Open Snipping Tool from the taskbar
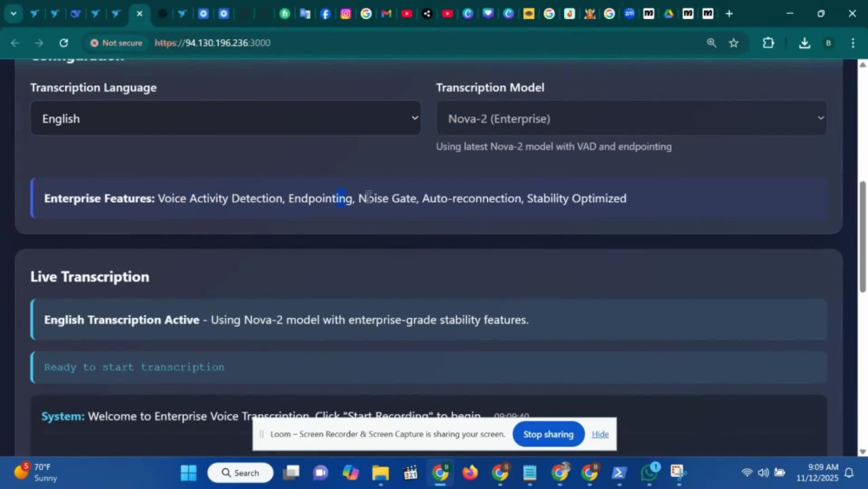Image resolution: width=868 pixels, height=489 pixels. [x=678, y=472]
